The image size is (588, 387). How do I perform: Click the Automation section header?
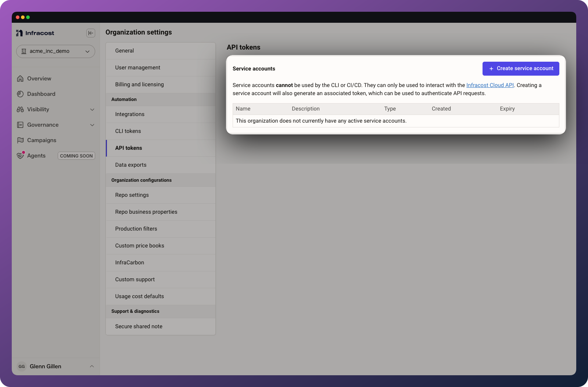[124, 100]
